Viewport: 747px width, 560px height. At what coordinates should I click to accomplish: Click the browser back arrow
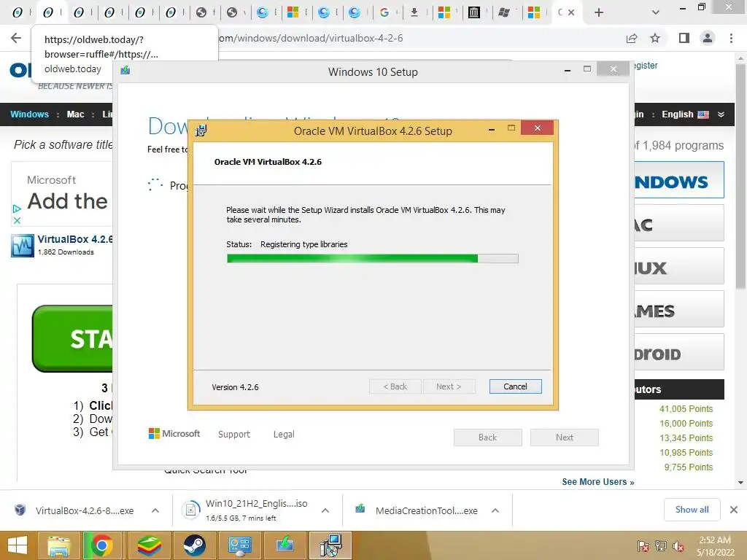point(16,38)
